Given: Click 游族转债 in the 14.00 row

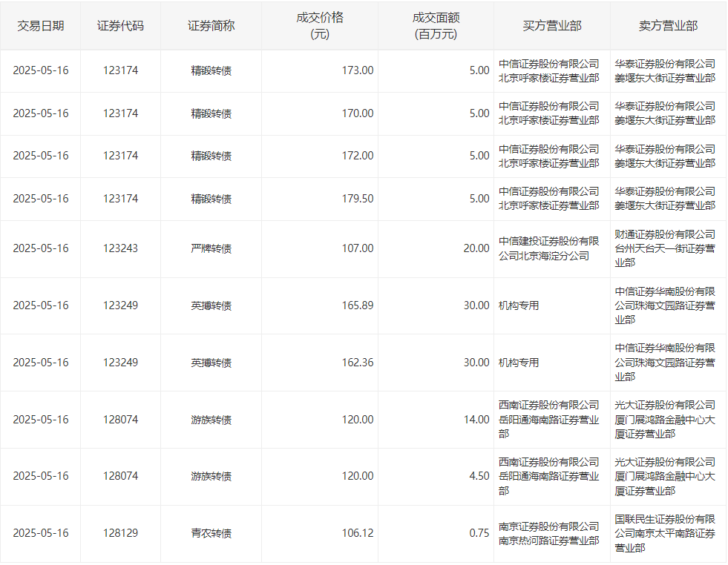Looking at the screenshot, I should click(211, 420).
